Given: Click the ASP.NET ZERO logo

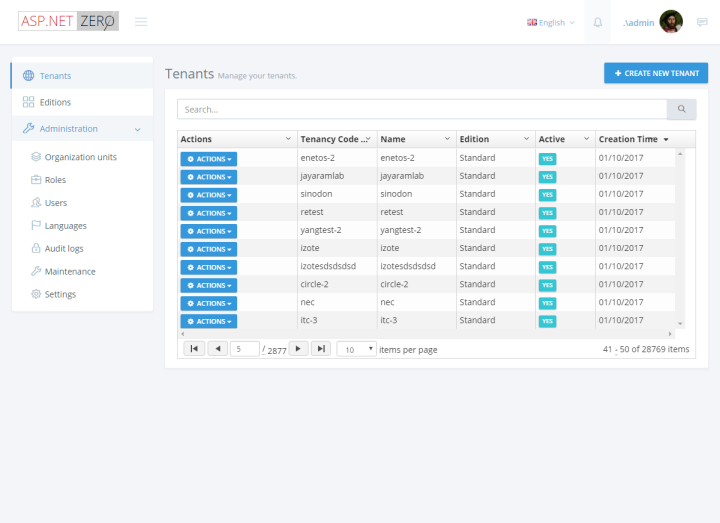Looking at the screenshot, I should pos(68,21).
